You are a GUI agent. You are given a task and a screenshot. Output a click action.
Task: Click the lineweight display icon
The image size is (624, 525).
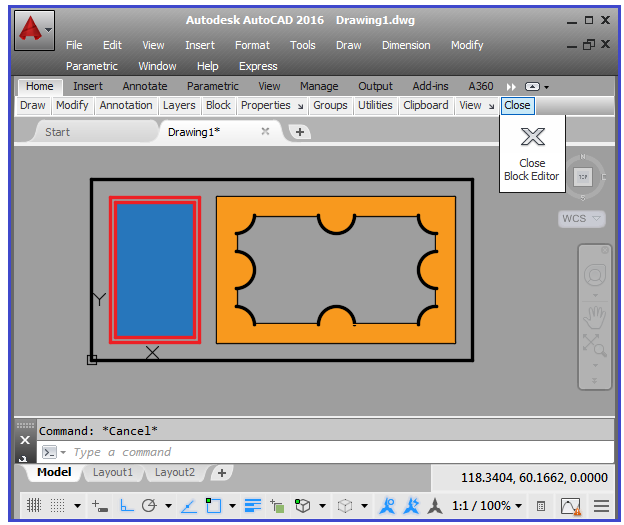pyautogui.click(x=253, y=505)
